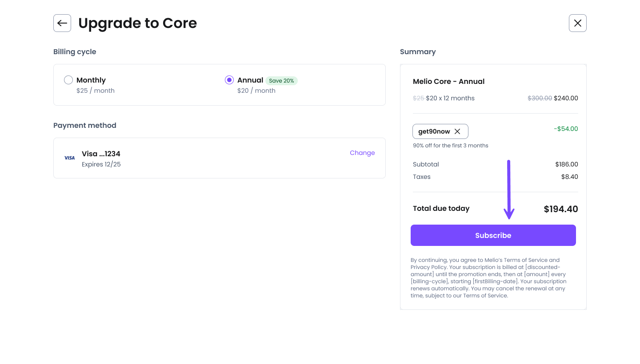Click the Save 20% badge
The height and width of the screenshot is (364, 640).
tap(281, 81)
